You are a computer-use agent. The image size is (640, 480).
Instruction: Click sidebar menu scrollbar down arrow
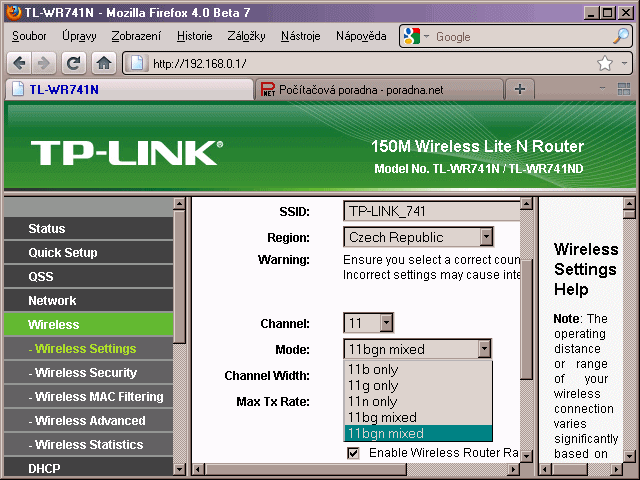pos(179,469)
